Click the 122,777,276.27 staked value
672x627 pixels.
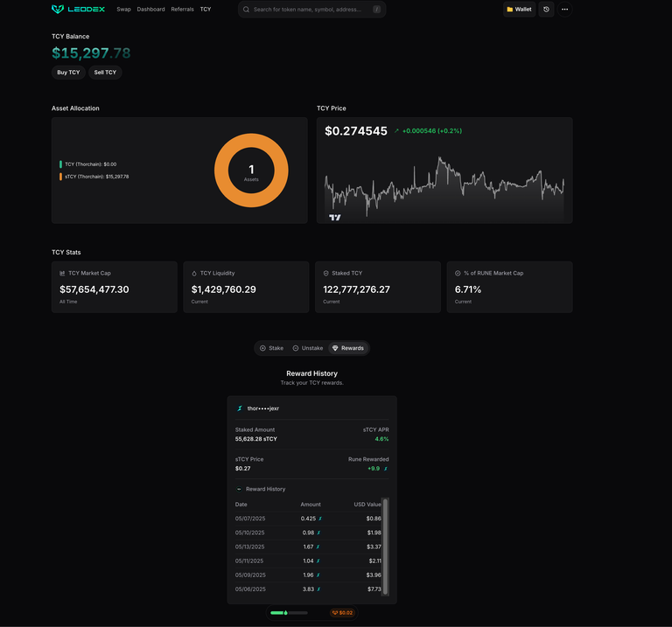pos(357,289)
